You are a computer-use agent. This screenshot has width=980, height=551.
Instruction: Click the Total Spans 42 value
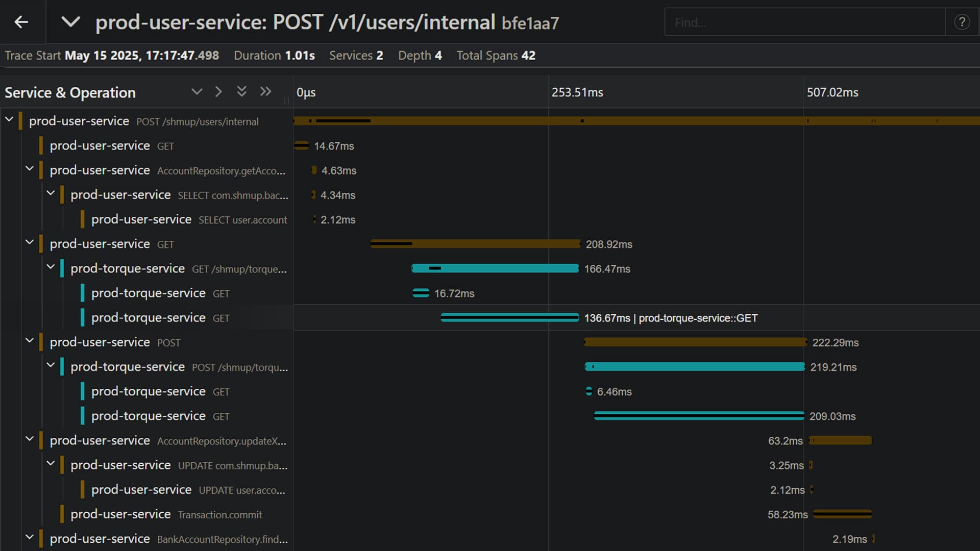point(528,56)
